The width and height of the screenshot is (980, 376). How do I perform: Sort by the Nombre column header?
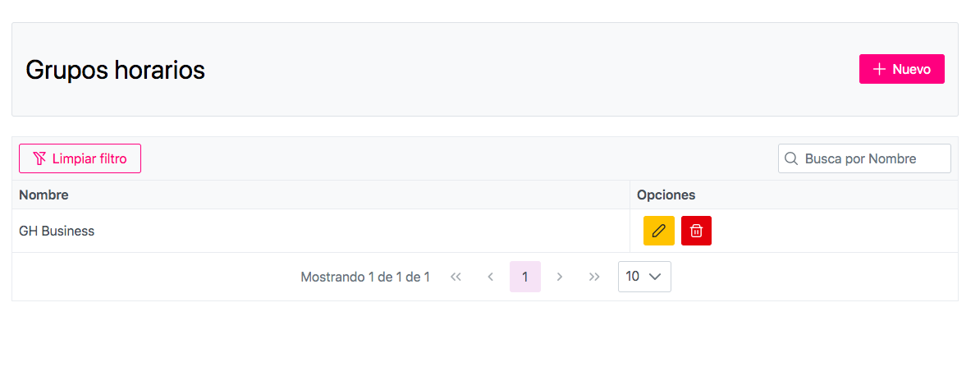coord(44,195)
